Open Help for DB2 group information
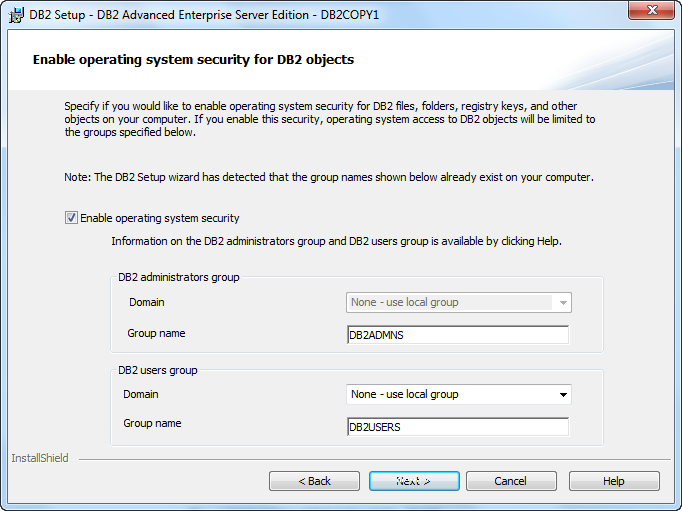The width and height of the screenshot is (682, 511). pyautogui.click(x=614, y=481)
